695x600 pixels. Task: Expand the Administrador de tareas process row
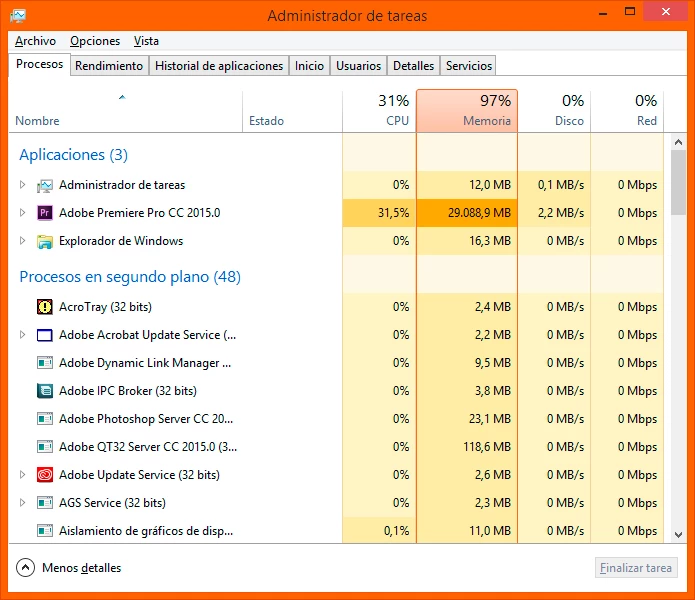pyautogui.click(x=23, y=185)
